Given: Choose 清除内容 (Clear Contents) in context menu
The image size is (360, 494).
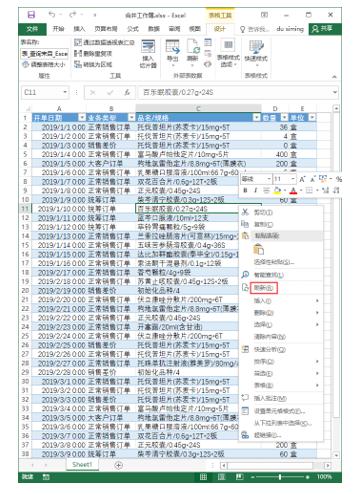Looking at the screenshot, I should click(281, 337).
